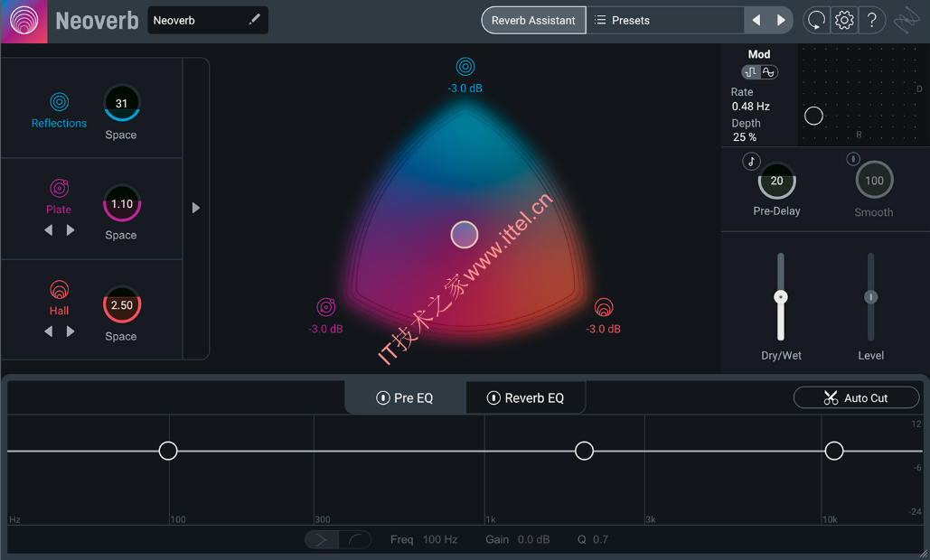The image size is (930, 560).
Task: Select the EQ node at 100 Hz
Action: click(x=168, y=451)
